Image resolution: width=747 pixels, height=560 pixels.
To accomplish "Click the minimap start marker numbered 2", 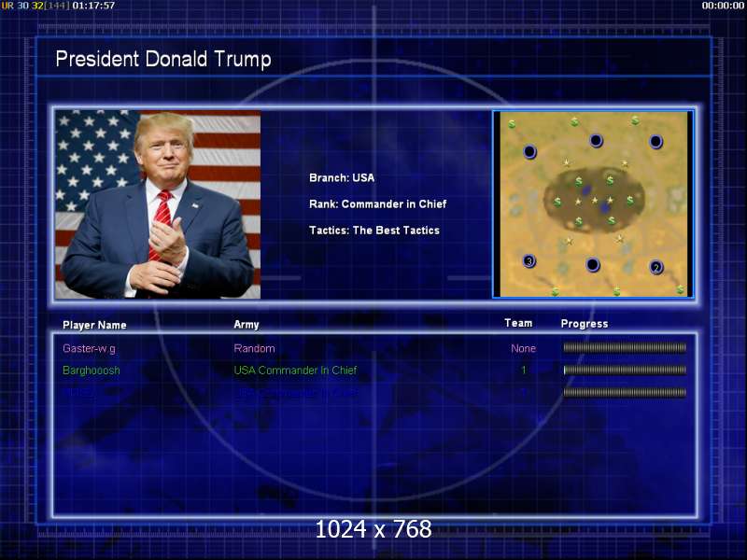I will point(656,267).
